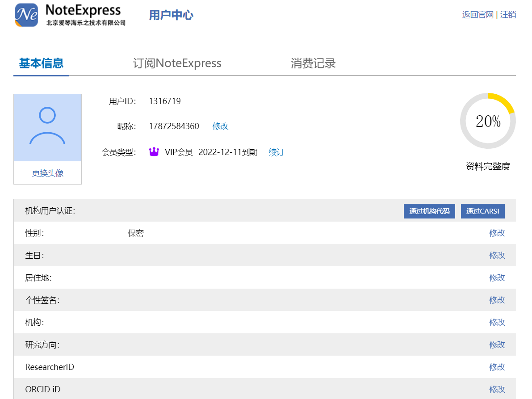
Task: Click the expiry text 2022-12-11到期
Action: (228, 152)
